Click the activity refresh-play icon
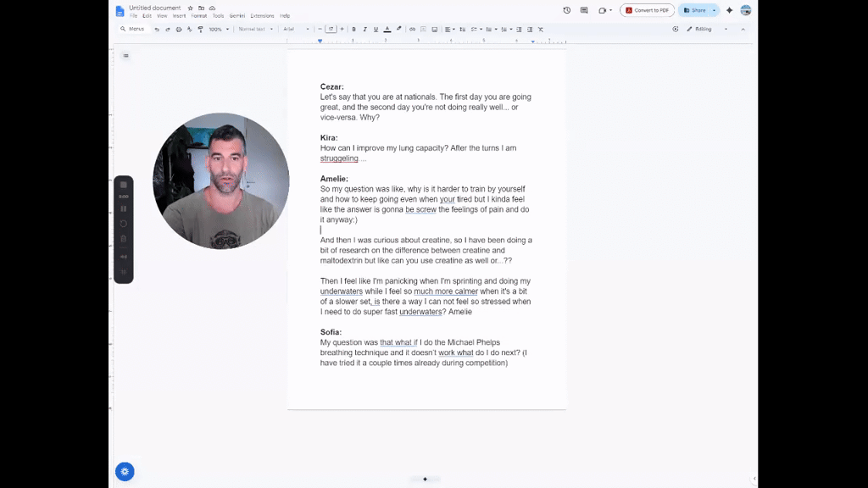This screenshot has width=868, height=488. [676, 30]
